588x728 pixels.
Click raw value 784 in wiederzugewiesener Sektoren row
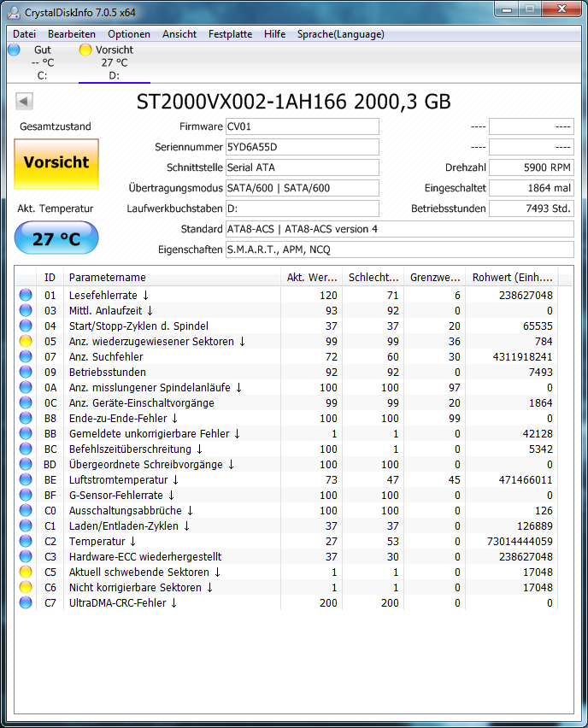tap(544, 341)
